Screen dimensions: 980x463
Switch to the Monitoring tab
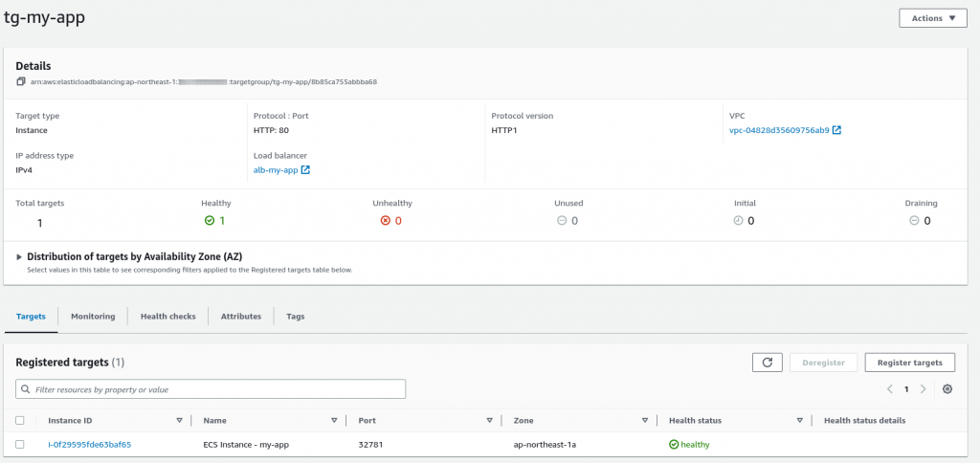click(93, 317)
